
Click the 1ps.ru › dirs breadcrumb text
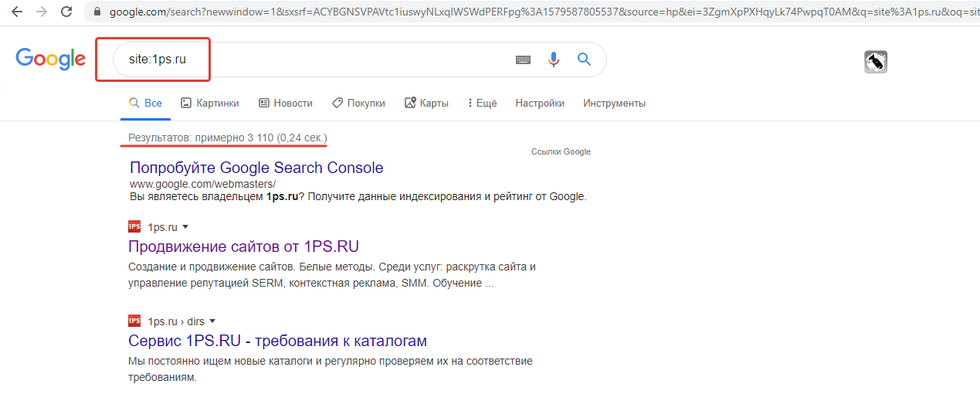[175, 321]
